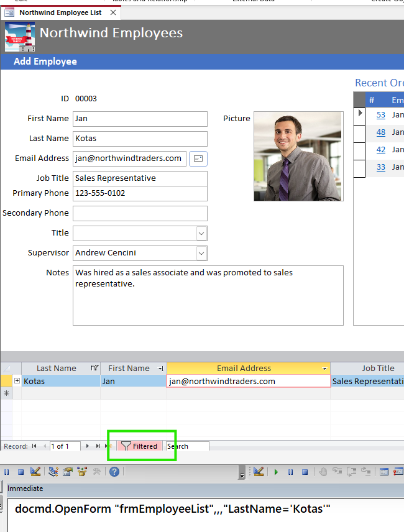
Task: Go to previous record navigation button
Action: tap(44, 446)
